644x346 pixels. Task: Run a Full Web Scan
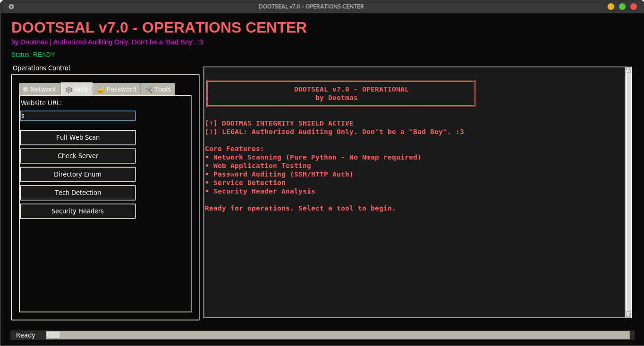coord(77,137)
